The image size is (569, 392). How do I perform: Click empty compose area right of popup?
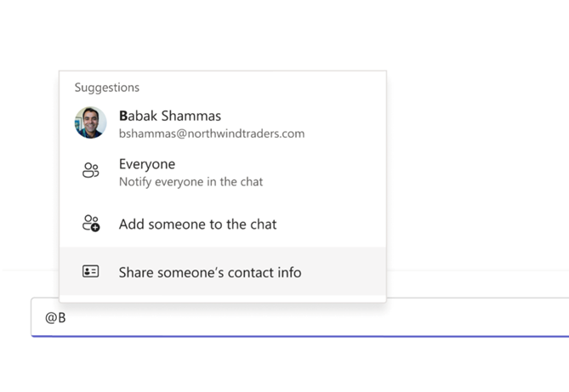click(477, 317)
